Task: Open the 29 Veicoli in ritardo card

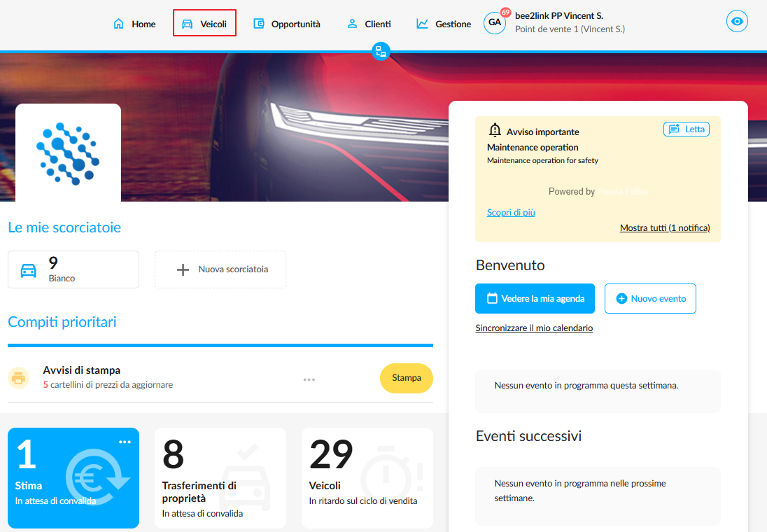Action: 367,478
